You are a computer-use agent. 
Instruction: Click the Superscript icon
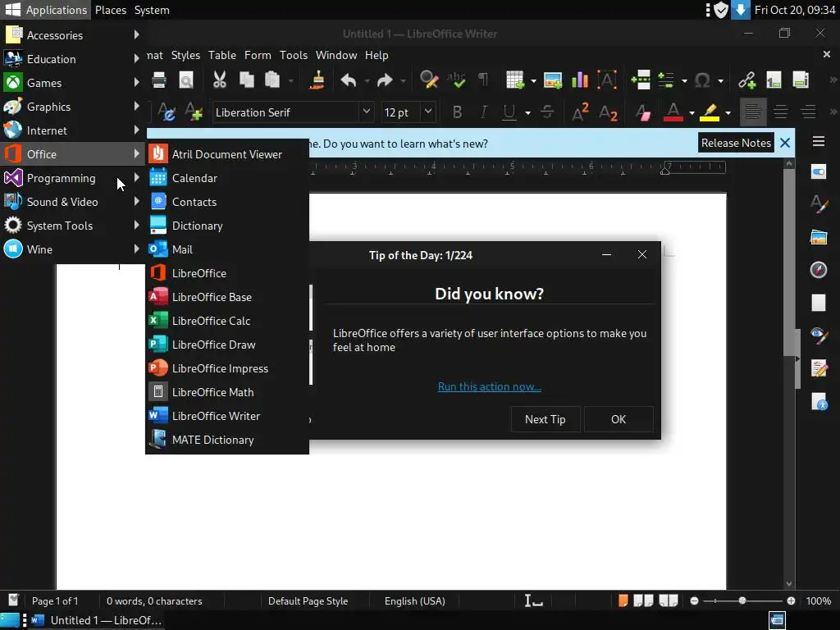coord(580,112)
